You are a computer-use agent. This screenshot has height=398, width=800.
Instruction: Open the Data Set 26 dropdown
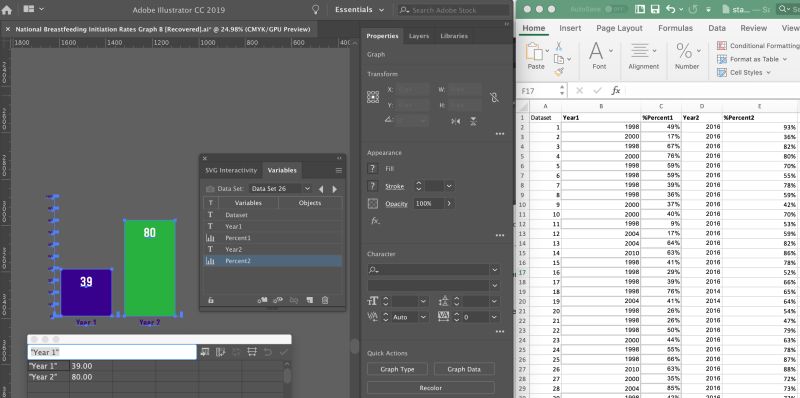[281, 189]
